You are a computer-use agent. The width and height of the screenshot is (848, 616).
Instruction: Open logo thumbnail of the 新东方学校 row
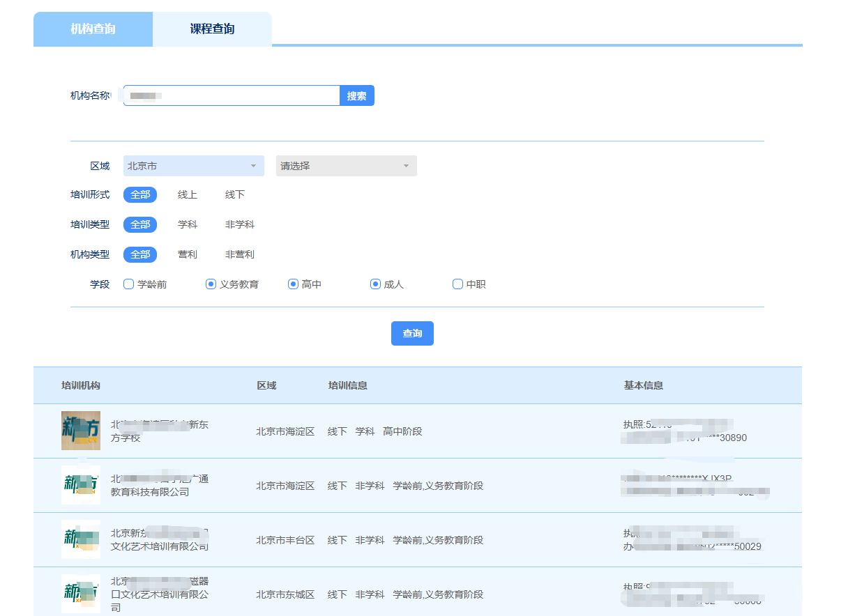pos(81,431)
